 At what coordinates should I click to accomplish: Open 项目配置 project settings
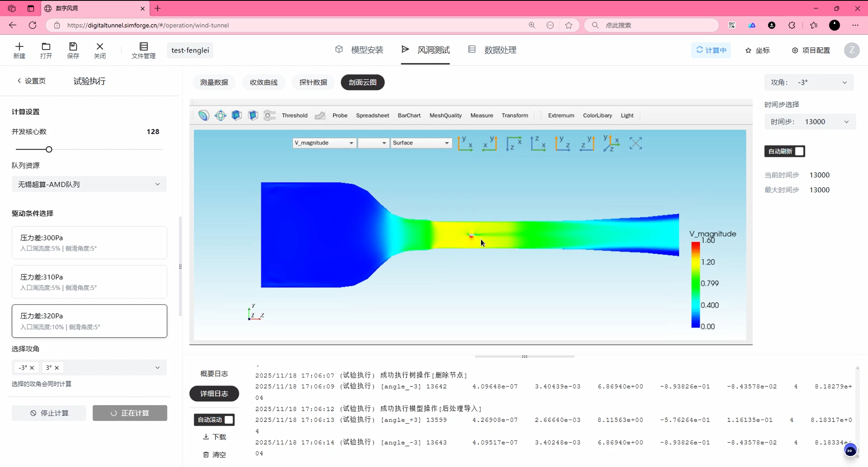click(811, 50)
